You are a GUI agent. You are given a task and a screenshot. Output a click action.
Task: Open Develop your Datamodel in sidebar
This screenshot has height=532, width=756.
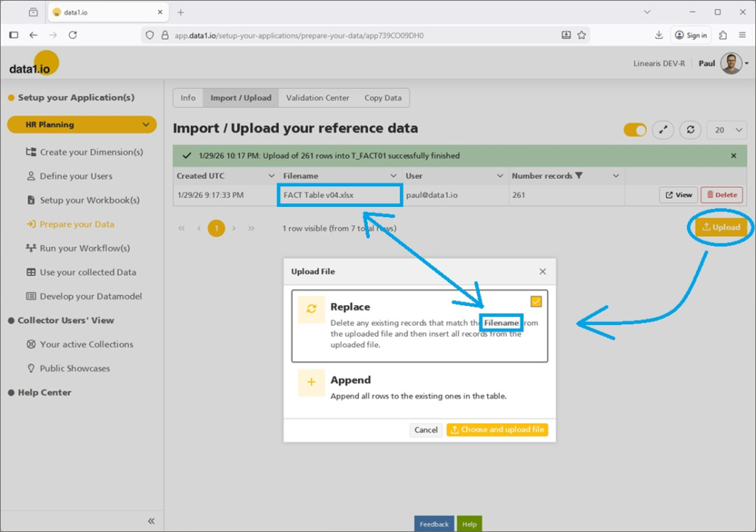[x=90, y=296]
